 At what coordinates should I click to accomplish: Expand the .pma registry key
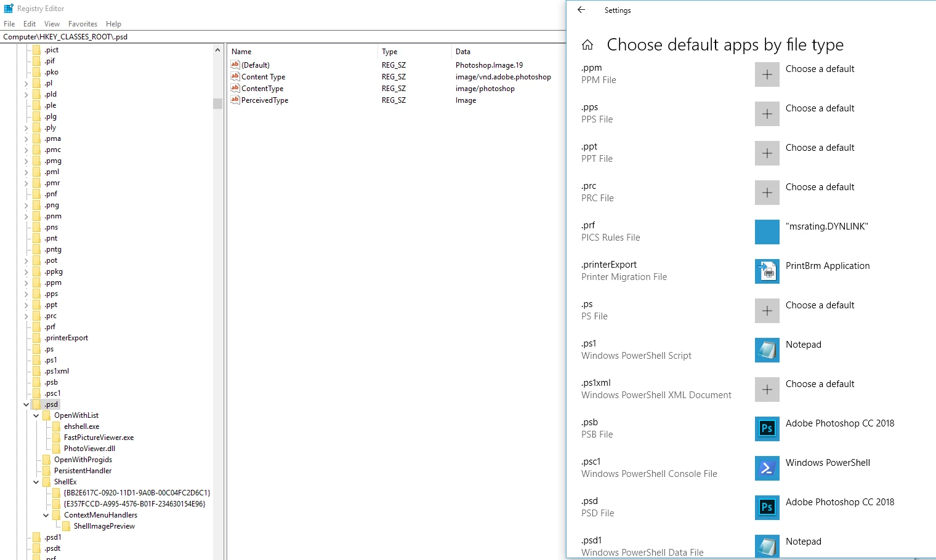tap(26, 138)
